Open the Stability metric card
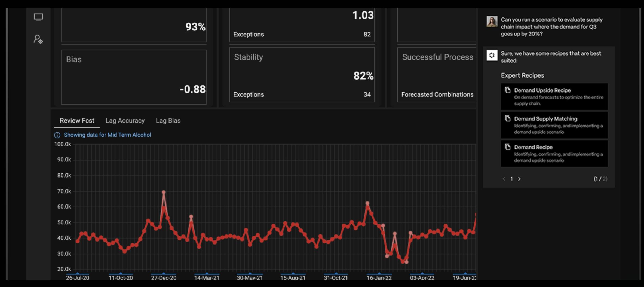Screen dimensions: 644x287 click(x=302, y=75)
